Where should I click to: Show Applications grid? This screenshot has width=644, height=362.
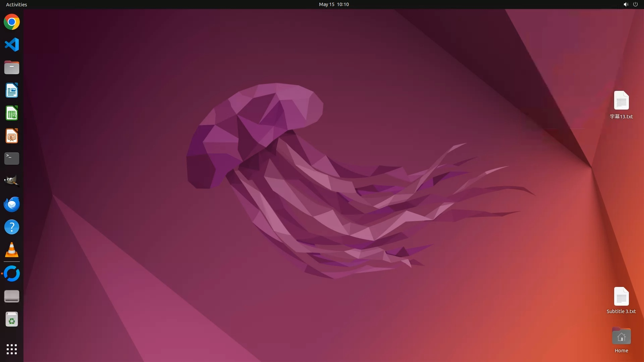(12, 349)
